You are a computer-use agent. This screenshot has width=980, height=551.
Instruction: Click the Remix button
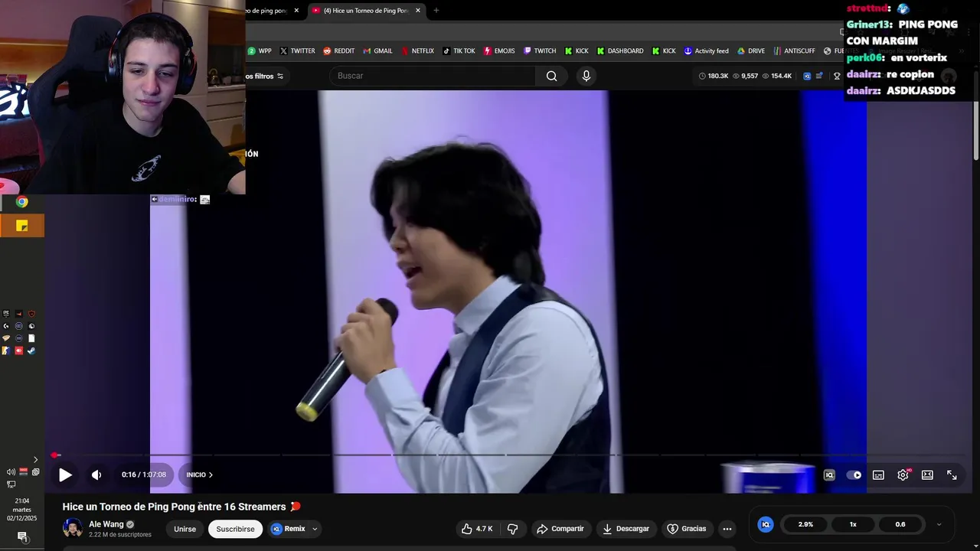(288, 529)
